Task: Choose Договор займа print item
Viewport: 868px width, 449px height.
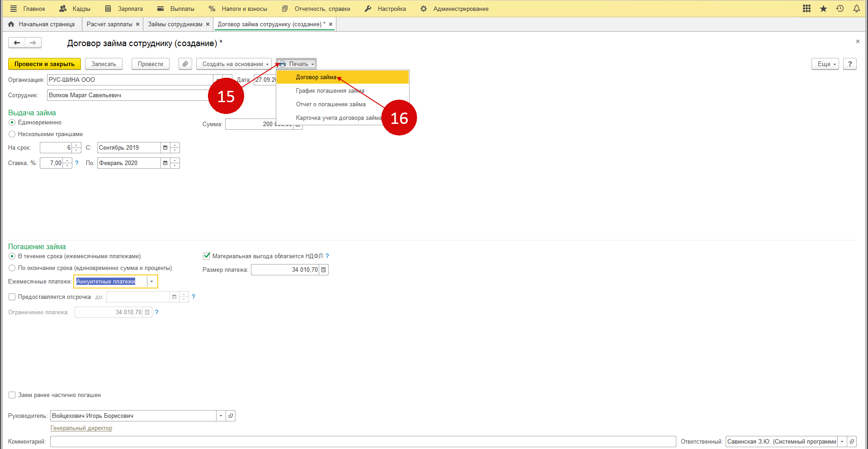Action: tap(342, 77)
